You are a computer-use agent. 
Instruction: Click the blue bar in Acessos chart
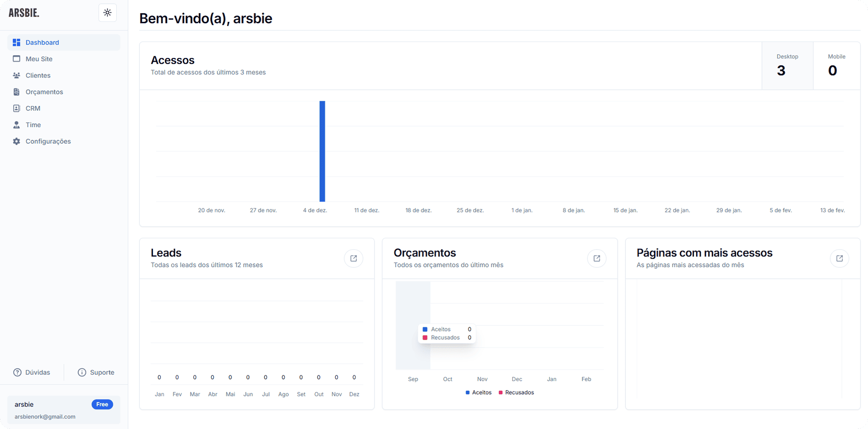tap(322, 152)
